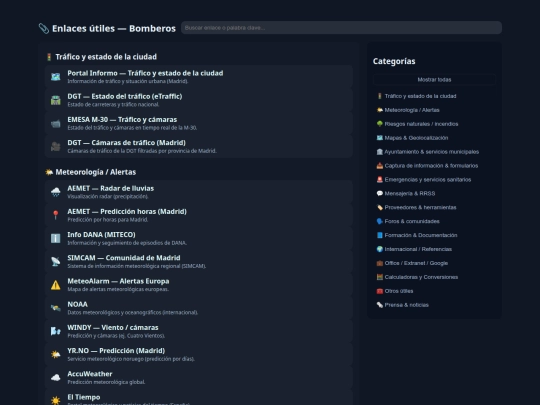
Task: Select category 'Internacional / Referencias'
Action: click(434, 249)
